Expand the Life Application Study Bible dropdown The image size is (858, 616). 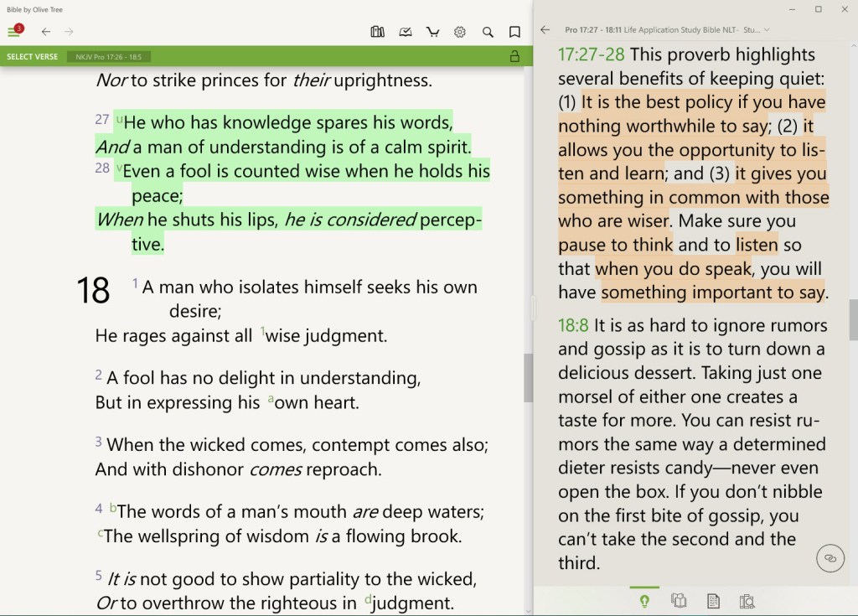(x=766, y=30)
